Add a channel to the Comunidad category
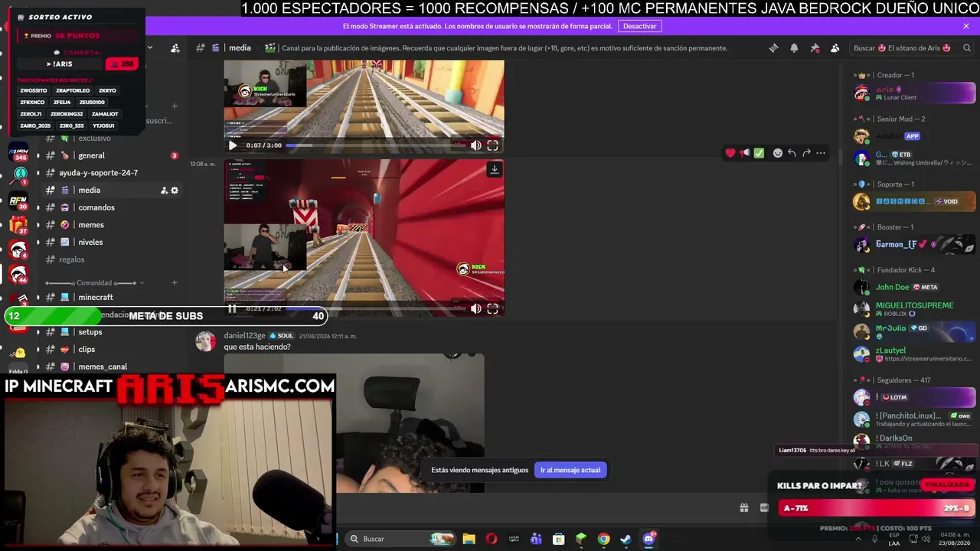Viewport: 980px width, 551px height. tap(175, 283)
